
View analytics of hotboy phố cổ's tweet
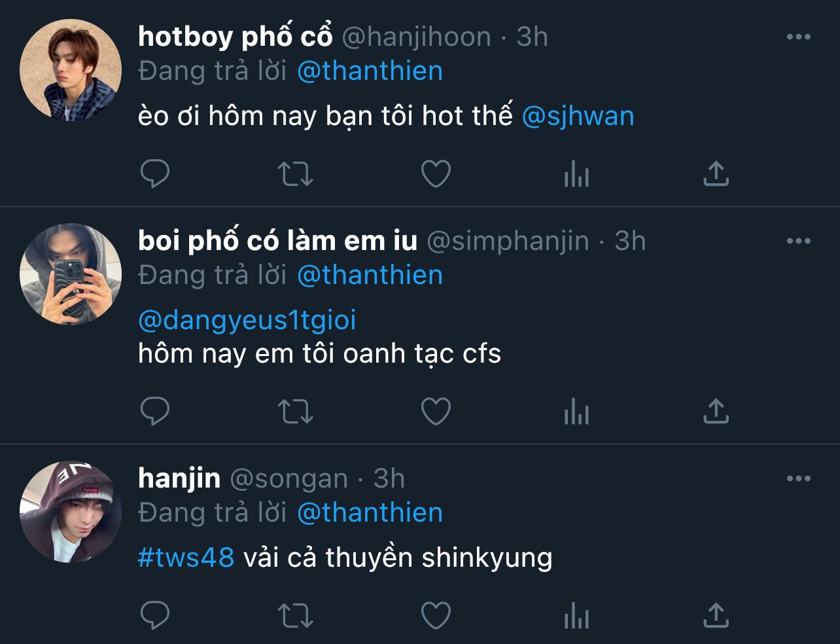pos(576,175)
